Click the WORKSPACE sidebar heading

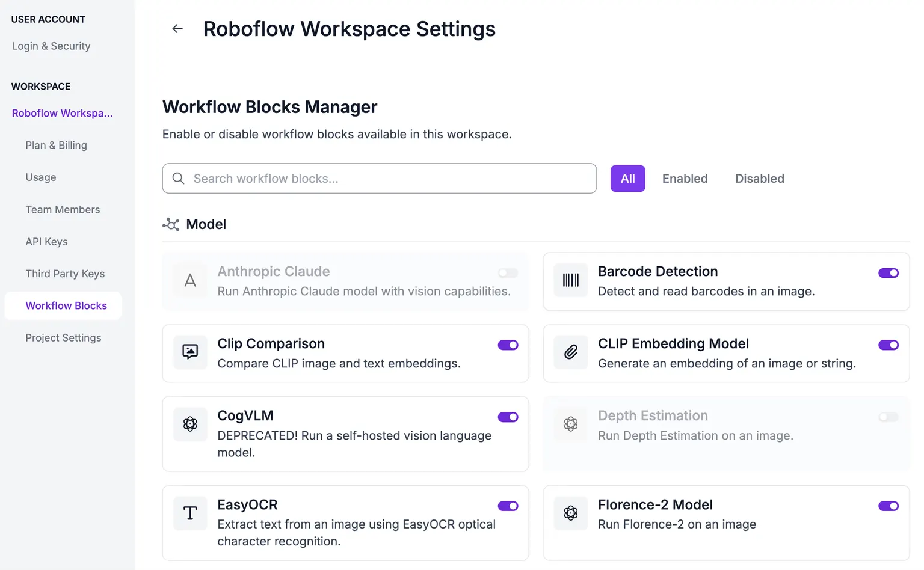(x=41, y=87)
